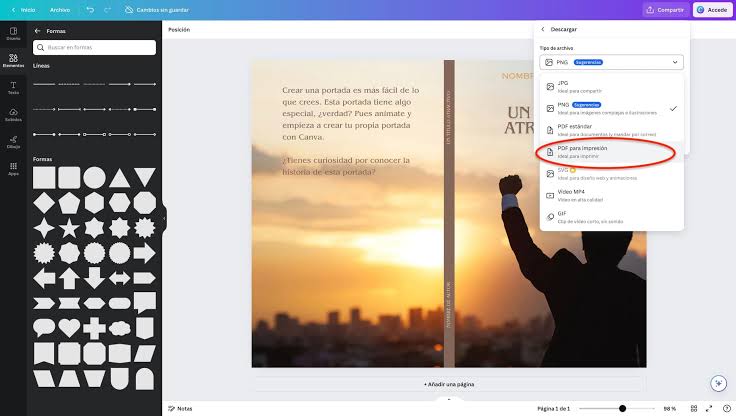This screenshot has width=736, height=416.
Task: Undo the last change
Action: (x=90, y=10)
